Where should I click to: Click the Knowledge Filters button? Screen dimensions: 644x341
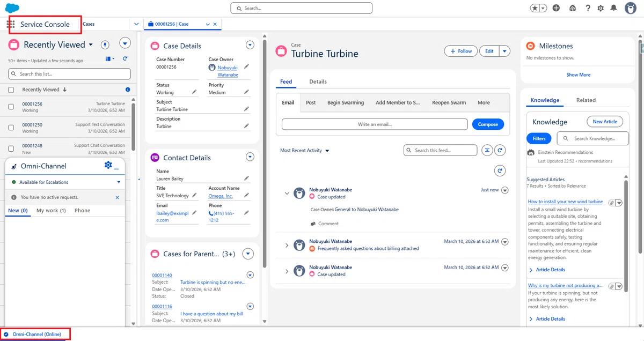coord(539,138)
